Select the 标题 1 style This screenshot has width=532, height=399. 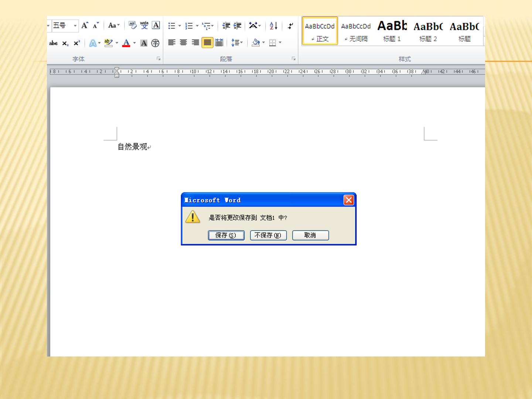[392, 31]
